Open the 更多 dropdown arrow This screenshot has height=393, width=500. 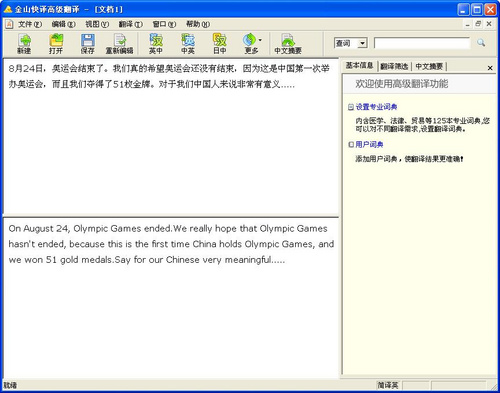coord(260,40)
